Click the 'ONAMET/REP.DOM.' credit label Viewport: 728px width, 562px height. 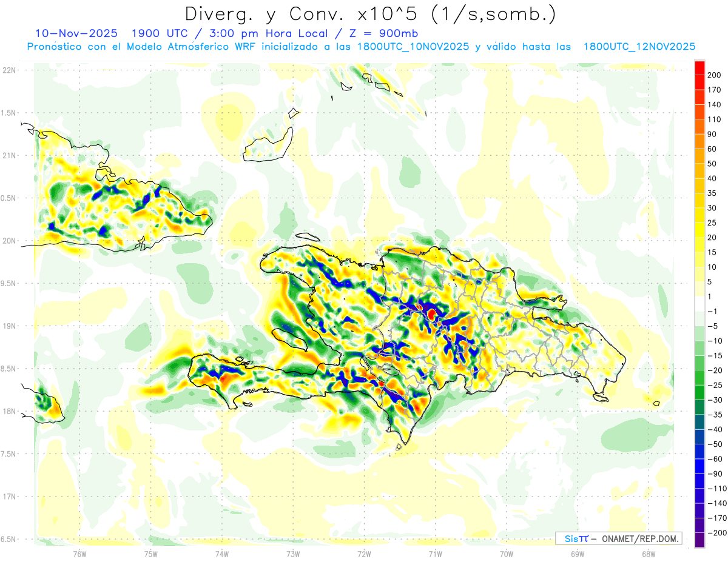(x=639, y=538)
